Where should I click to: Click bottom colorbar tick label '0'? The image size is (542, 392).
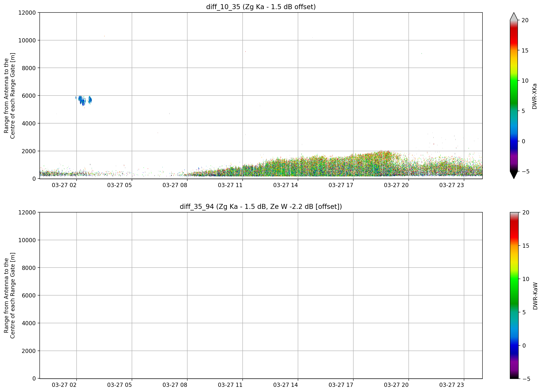[x=524, y=346]
